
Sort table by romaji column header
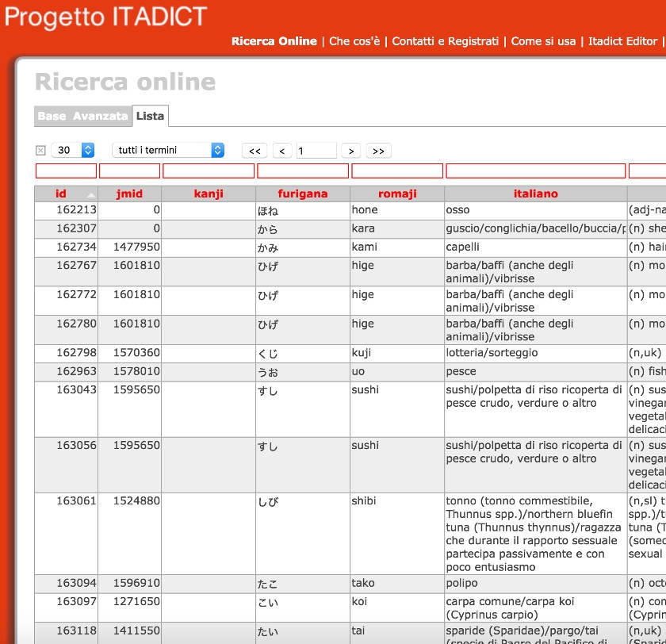click(x=397, y=194)
